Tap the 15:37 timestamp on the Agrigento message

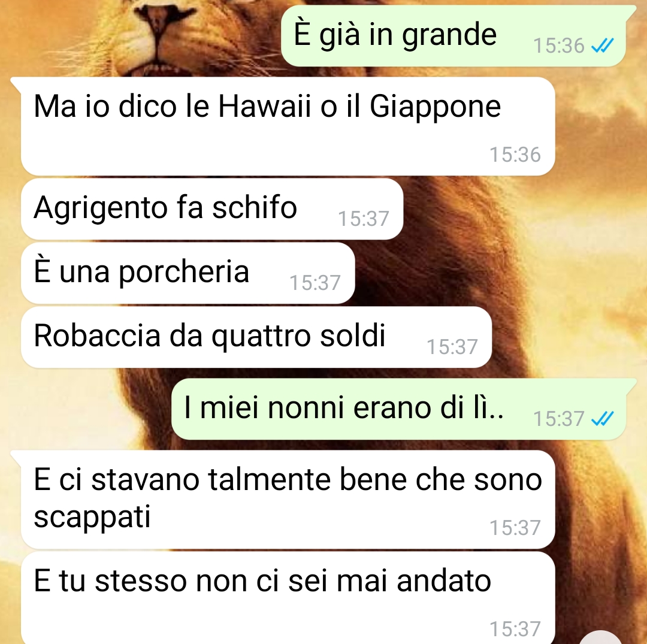click(364, 219)
